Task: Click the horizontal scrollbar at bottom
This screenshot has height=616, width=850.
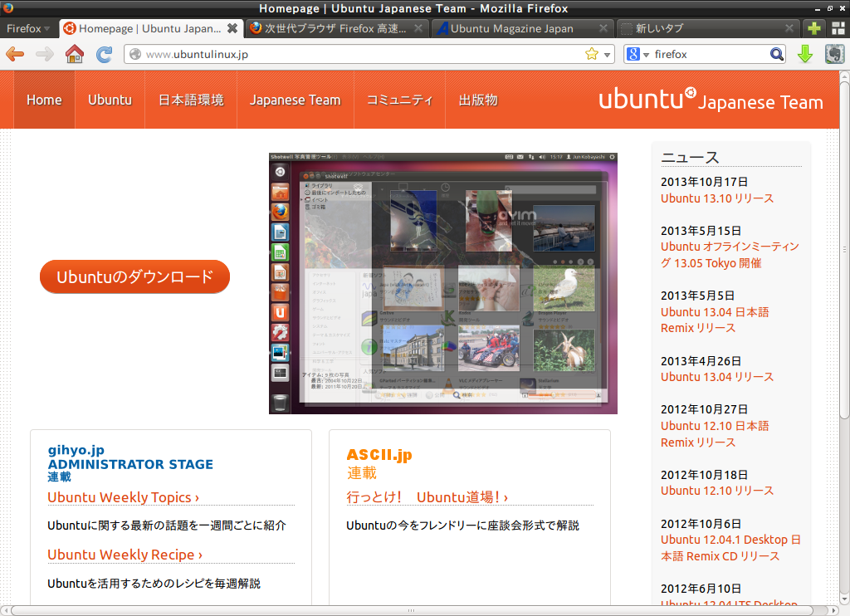Action: pos(411,610)
